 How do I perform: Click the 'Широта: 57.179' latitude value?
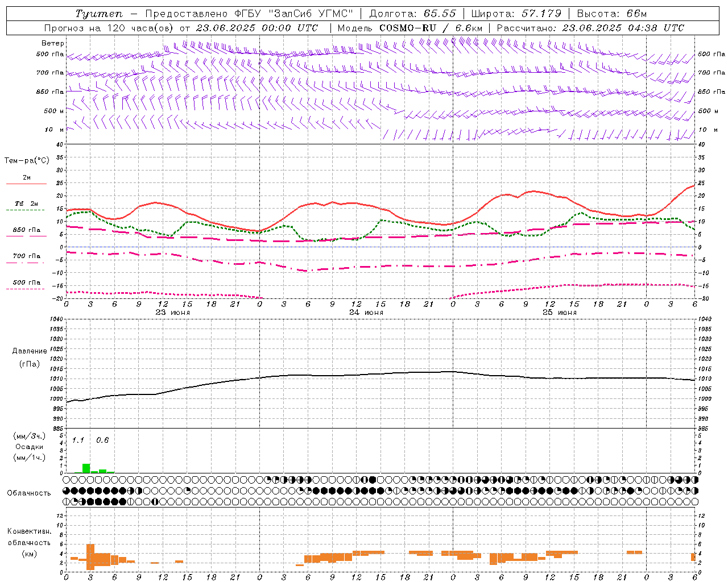tap(516, 14)
